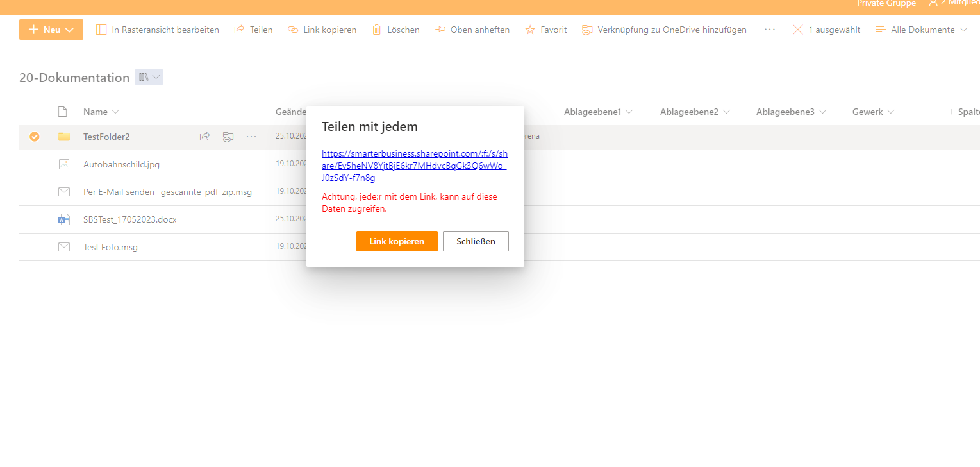Screen dimensions: 980x467
Task: Open more actions ellipsis for TestFolder2
Action: [251, 136]
